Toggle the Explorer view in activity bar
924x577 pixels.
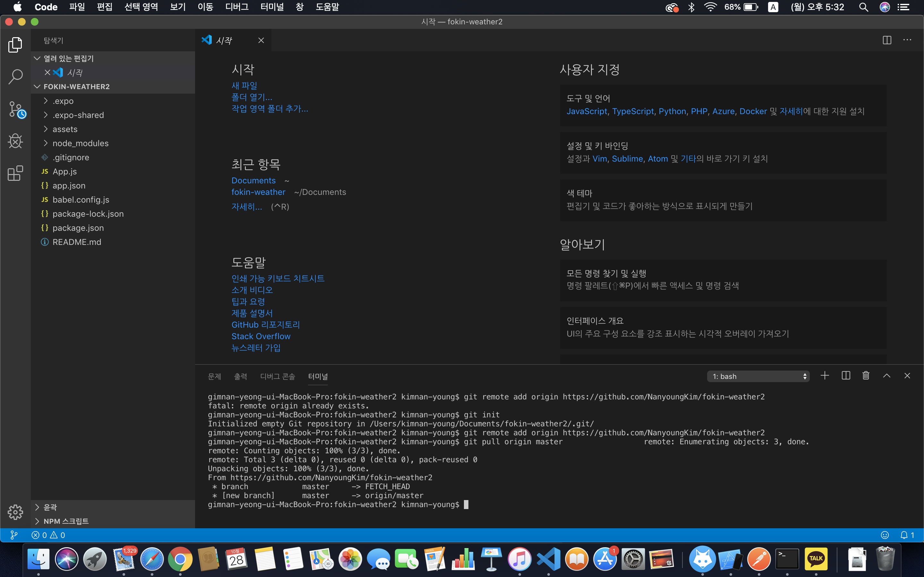pyautogui.click(x=15, y=45)
